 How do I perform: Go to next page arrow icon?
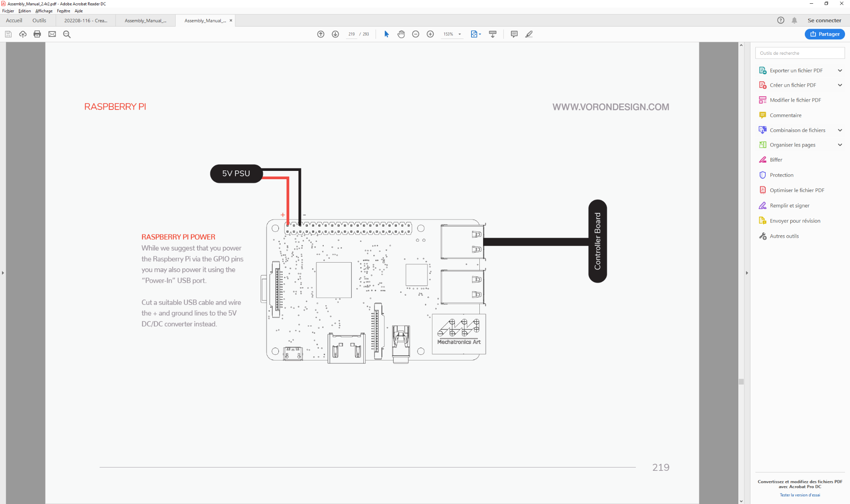335,34
